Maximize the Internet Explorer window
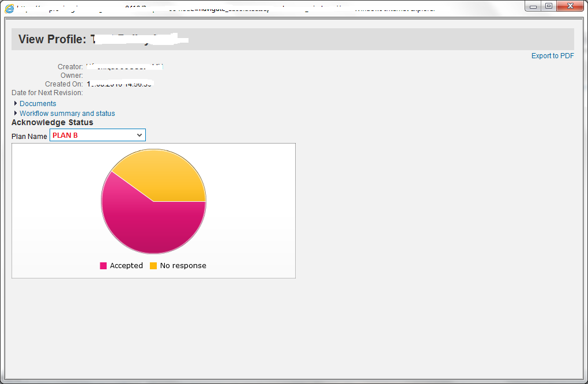Screen dimensions: 588x384 (x=549, y=6)
